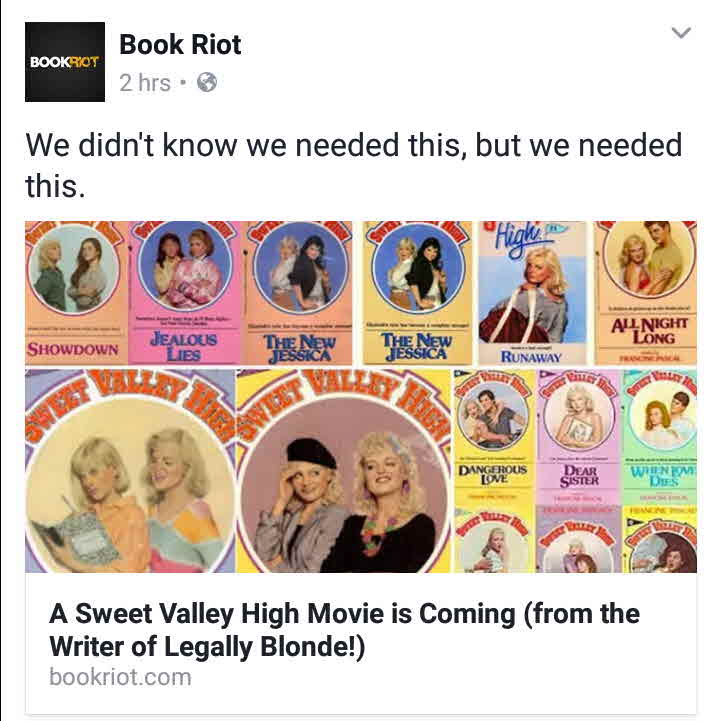Open the When Love Dies cover
This screenshot has height=721, width=721.
pos(660,436)
